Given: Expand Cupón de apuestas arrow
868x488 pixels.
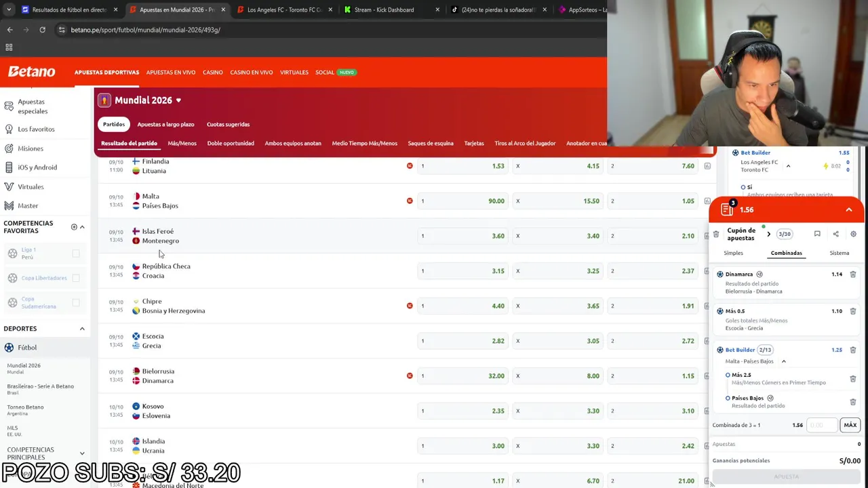Looking at the screenshot, I should [x=768, y=234].
